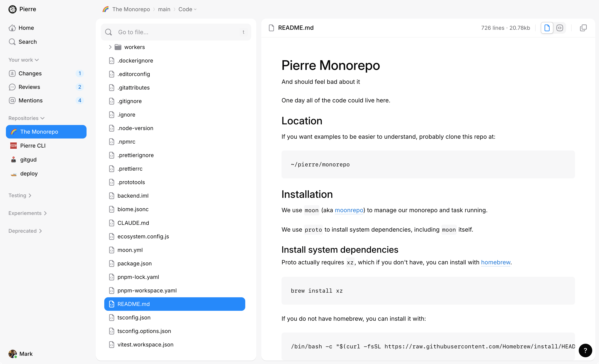Image resolution: width=599 pixels, height=364 pixels.
Task: Expand the workers folder
Action: coord(110,47)
